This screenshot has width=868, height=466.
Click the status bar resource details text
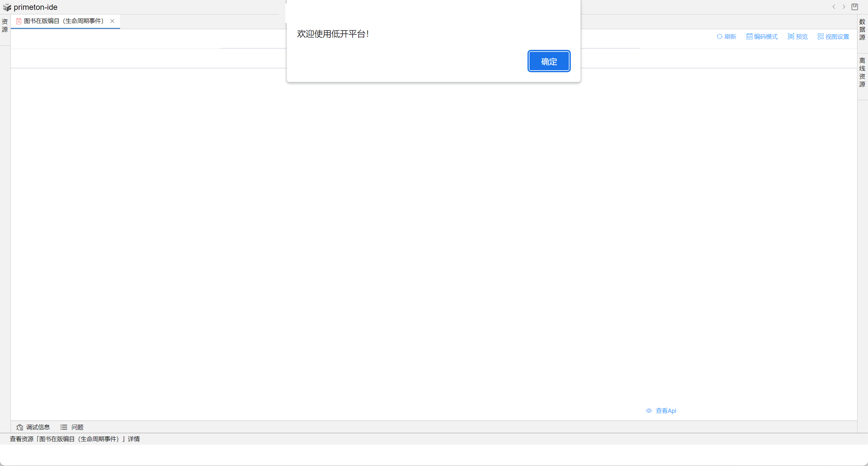click(74, 439)
